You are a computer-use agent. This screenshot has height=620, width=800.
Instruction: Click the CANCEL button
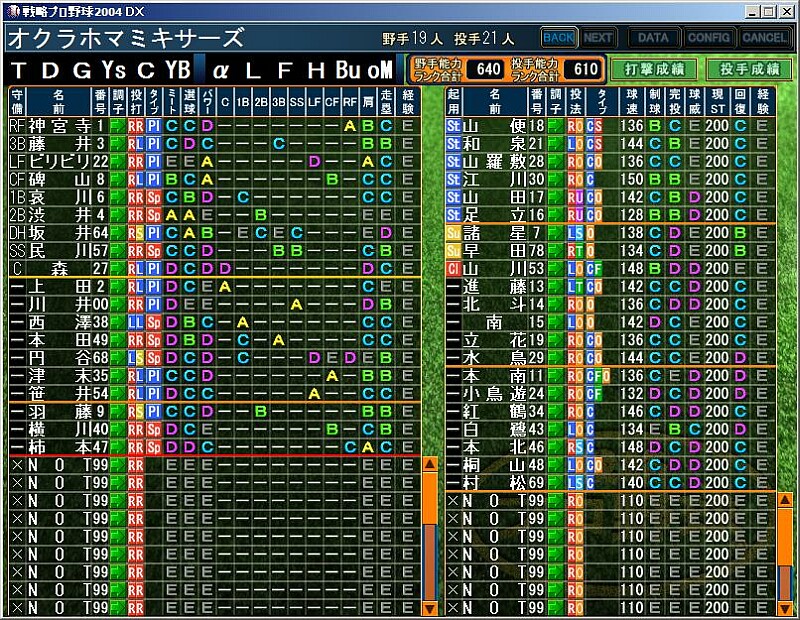(x=764, y=38)
